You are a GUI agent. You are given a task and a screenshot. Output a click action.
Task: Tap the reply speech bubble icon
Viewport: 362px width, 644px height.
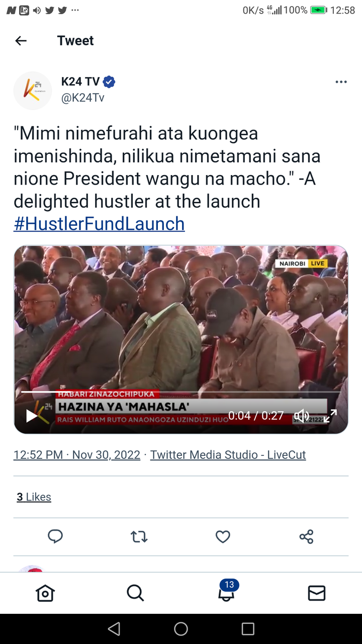tap(55, 537)
